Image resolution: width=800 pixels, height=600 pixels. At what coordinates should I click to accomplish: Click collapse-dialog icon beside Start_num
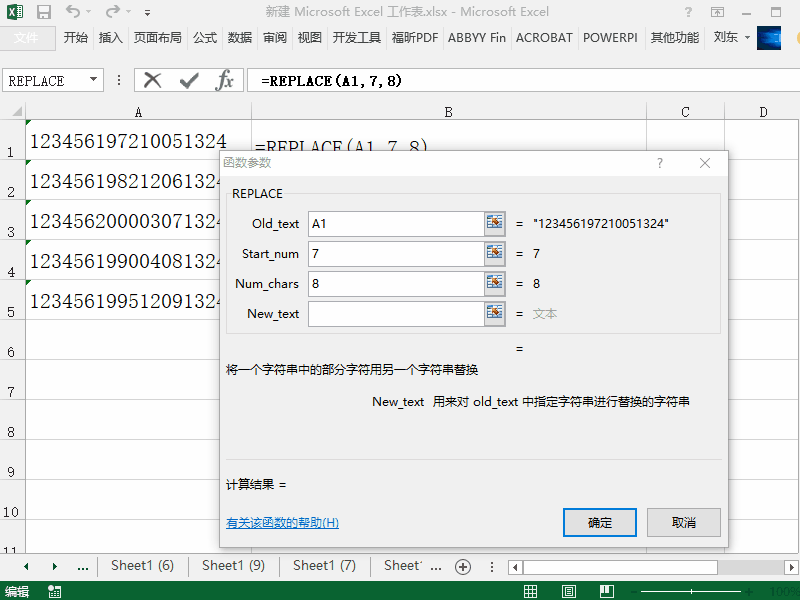(x=494, y=254)
